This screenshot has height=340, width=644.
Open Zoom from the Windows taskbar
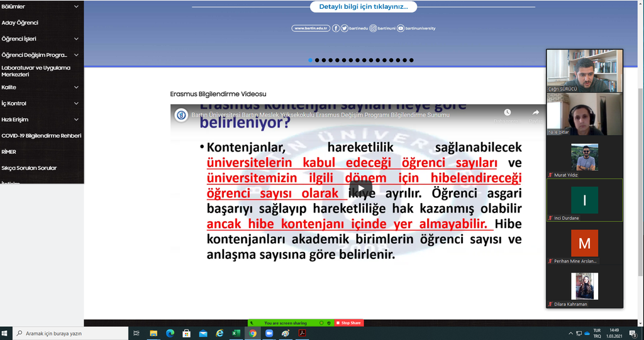click(269, 333)
